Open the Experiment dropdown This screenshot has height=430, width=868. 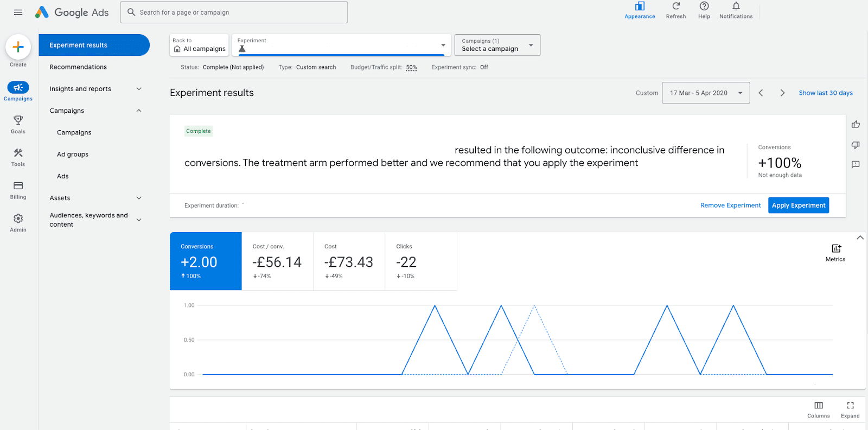(341, 45)
